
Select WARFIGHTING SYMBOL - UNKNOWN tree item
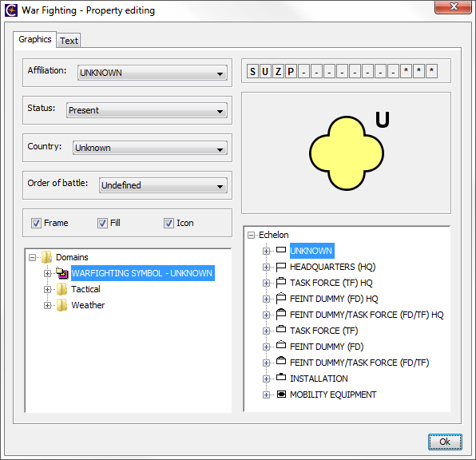tap(143, 273)
